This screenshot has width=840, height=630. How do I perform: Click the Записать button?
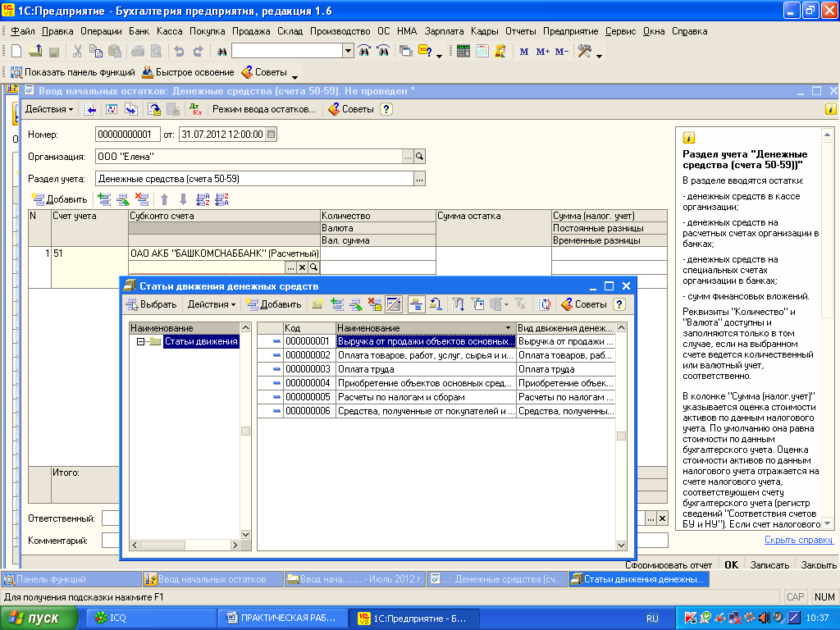[x=769, y=565]
